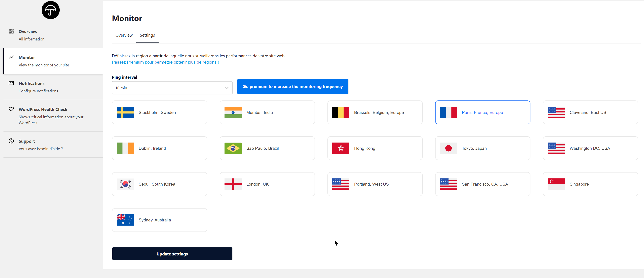Open the Ping interval dropdown arrow
This screenshot has width=644, height=278.
click(227, 88)
